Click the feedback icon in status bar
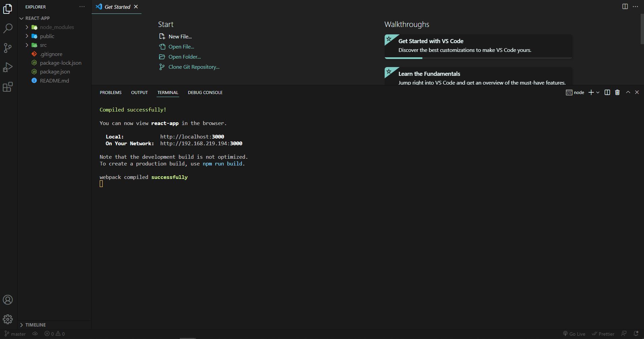Viewport: 644px width, 339px height. point(624,334)
